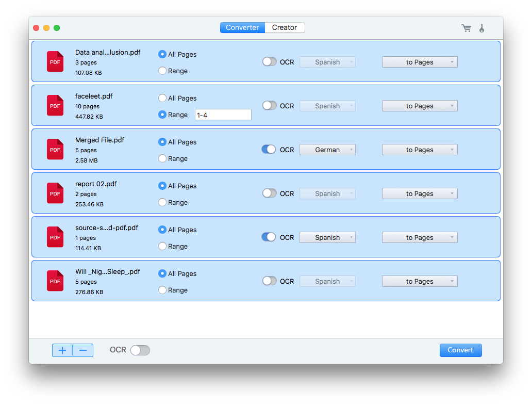Click the page range field showing 1-4
The width and height of the screenshot is (532, 405).
(223, 115)
